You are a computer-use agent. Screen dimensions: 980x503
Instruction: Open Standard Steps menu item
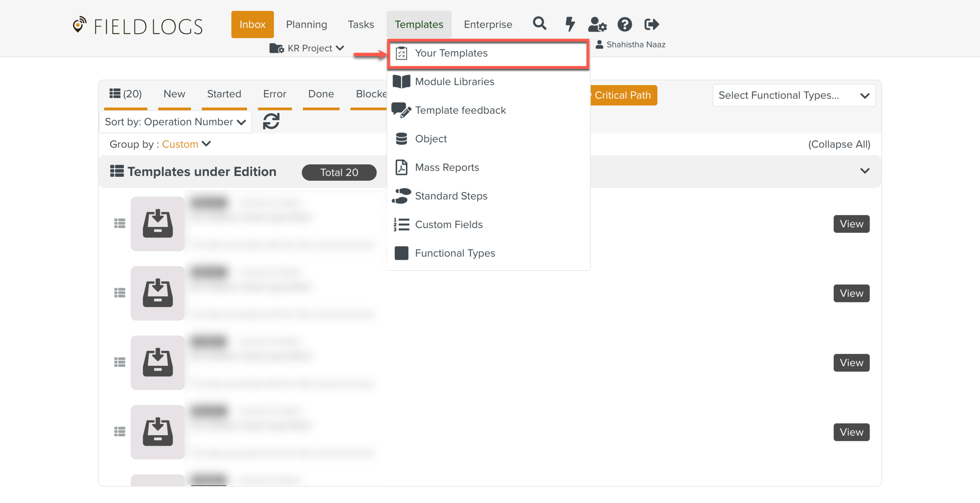point(451,196)
